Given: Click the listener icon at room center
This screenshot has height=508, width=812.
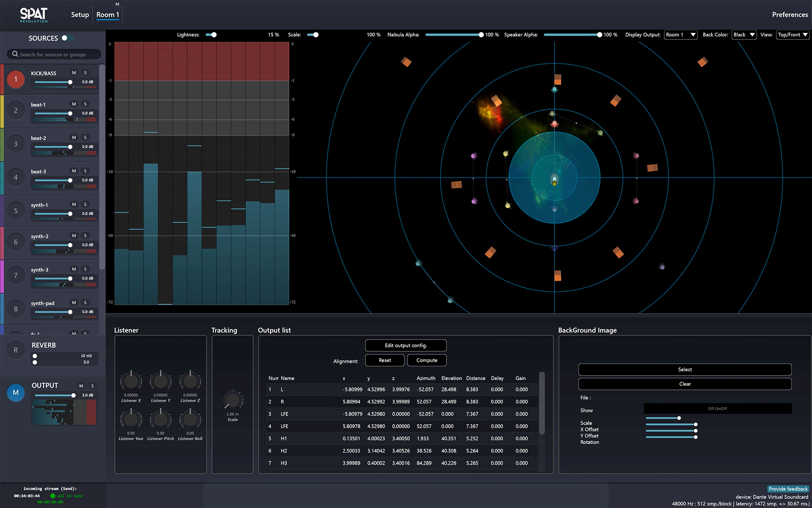Looking at the screenshot, I should tap(554, 180).
